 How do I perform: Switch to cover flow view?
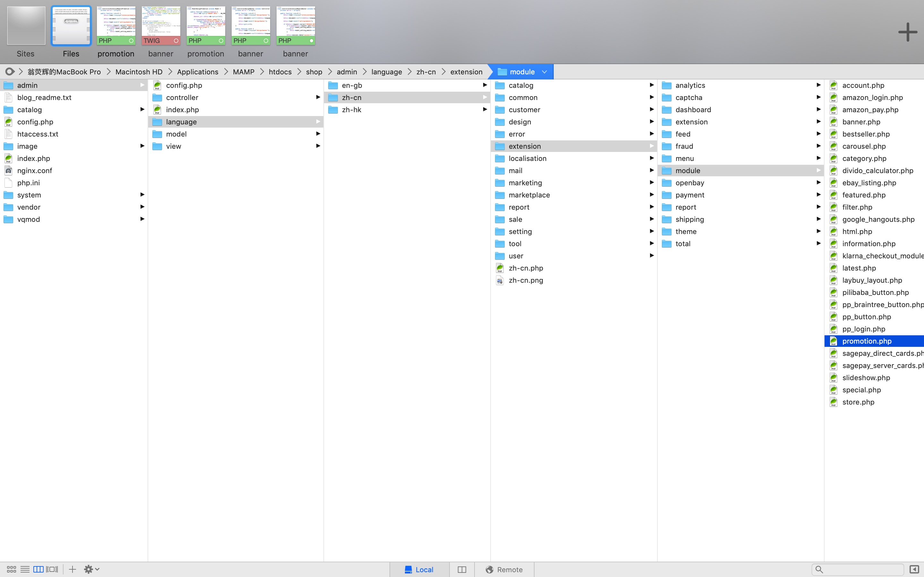click(52, 569)
